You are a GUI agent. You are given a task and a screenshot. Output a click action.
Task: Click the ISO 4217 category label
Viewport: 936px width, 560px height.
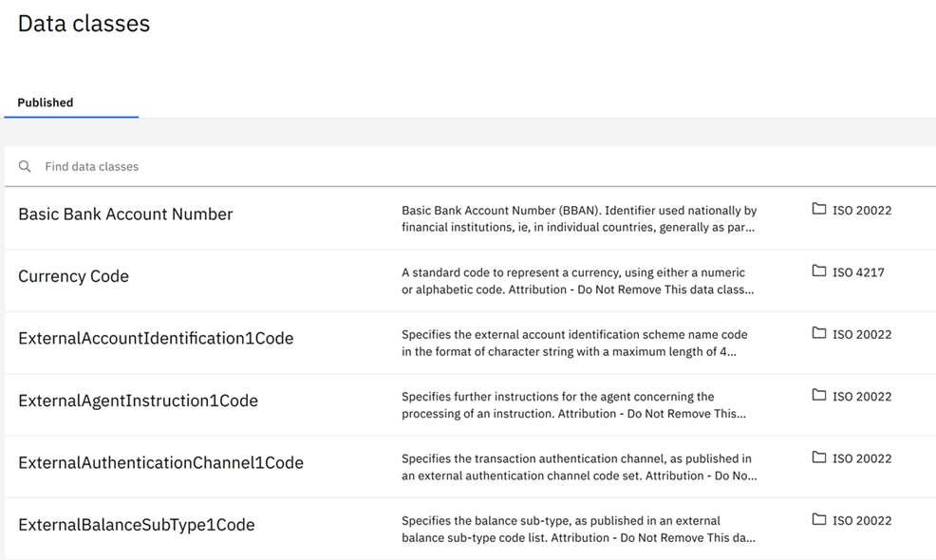(x=858, y=272)
